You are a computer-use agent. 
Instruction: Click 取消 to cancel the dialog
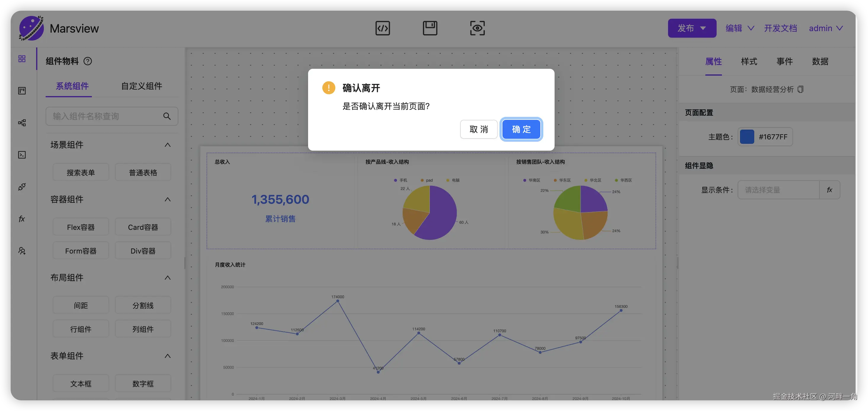coord(478,129)
